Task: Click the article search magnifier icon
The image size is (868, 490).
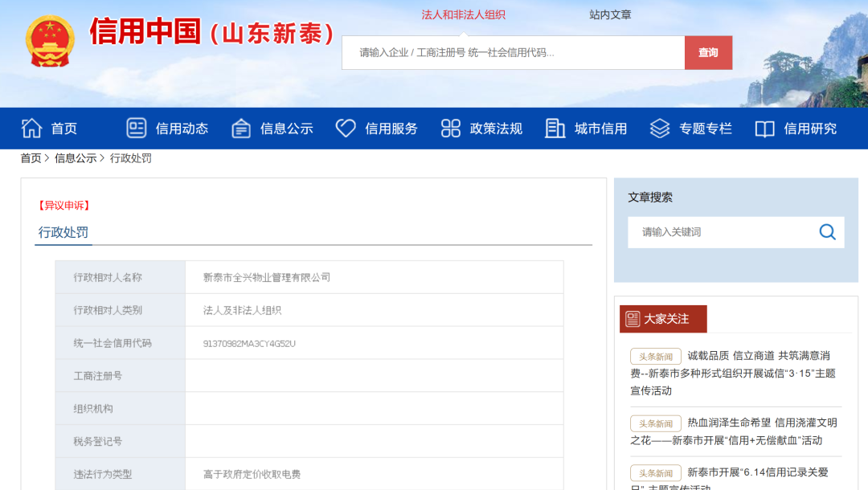Action: [827, 232]
